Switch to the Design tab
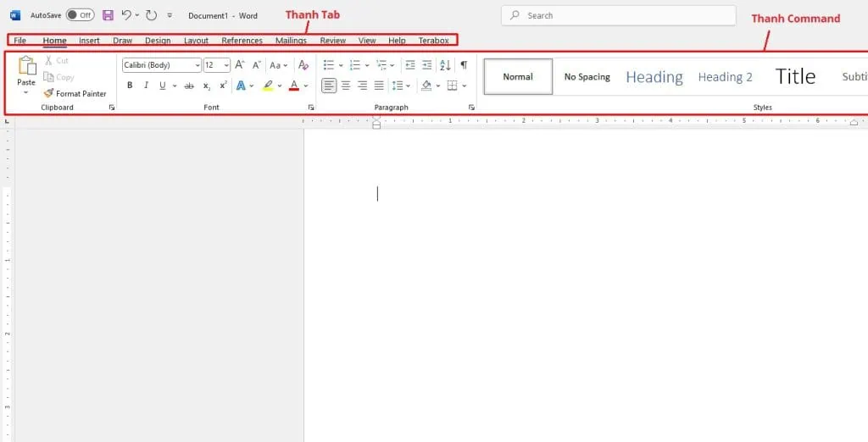868x442 pixels. [158, 41]
